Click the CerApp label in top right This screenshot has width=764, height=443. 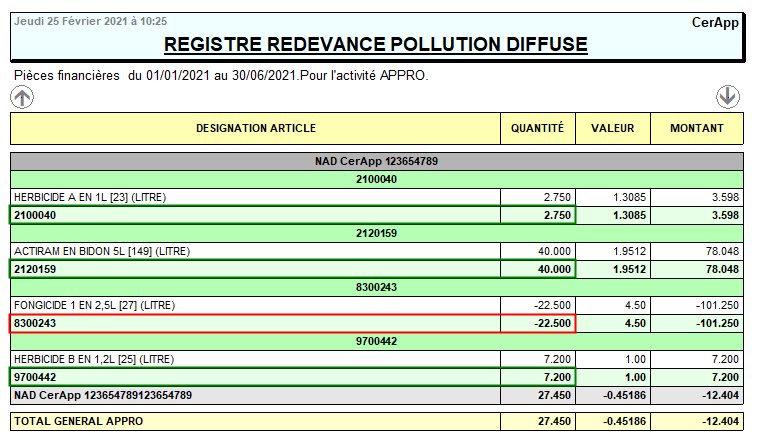point(715,22)
